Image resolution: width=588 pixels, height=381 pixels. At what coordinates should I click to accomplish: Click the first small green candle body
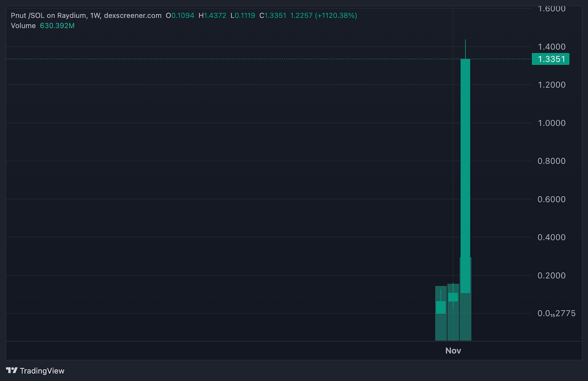click(441, 308)
